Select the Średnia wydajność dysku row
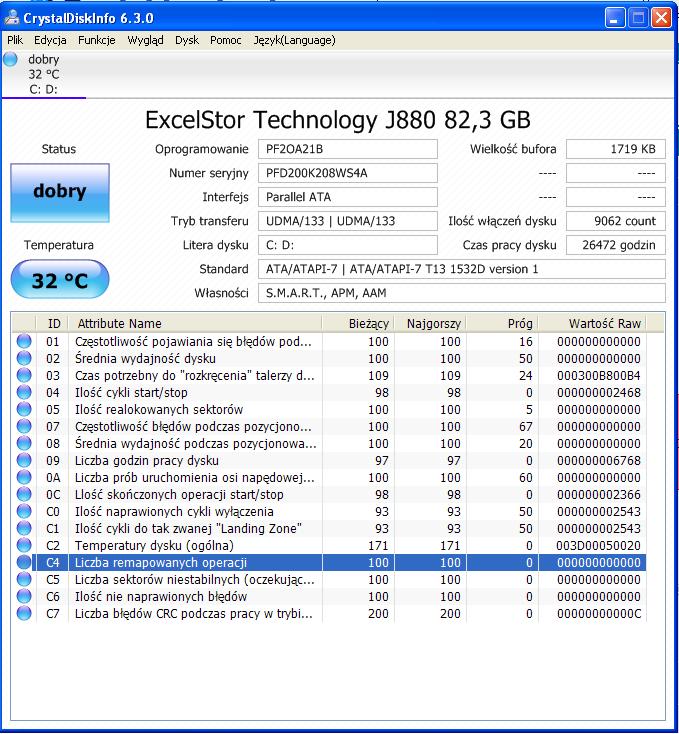 (x=329, y=359)
